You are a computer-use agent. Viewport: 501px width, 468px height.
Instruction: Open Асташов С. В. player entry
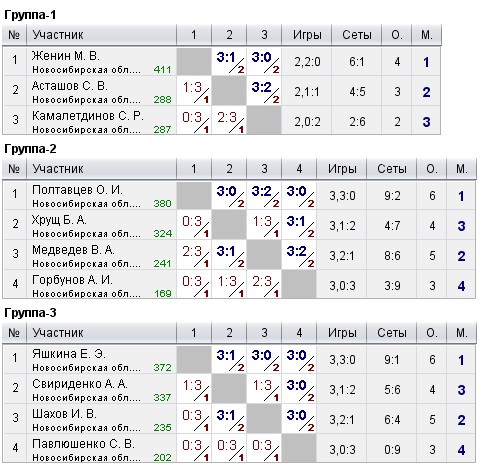pyautogui.click(x=69, y=86)
